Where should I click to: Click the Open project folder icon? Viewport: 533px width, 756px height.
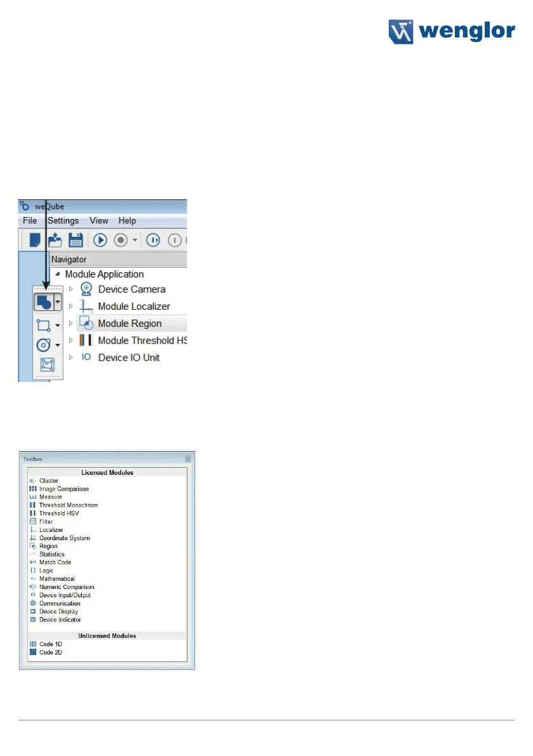pos(55,240)
